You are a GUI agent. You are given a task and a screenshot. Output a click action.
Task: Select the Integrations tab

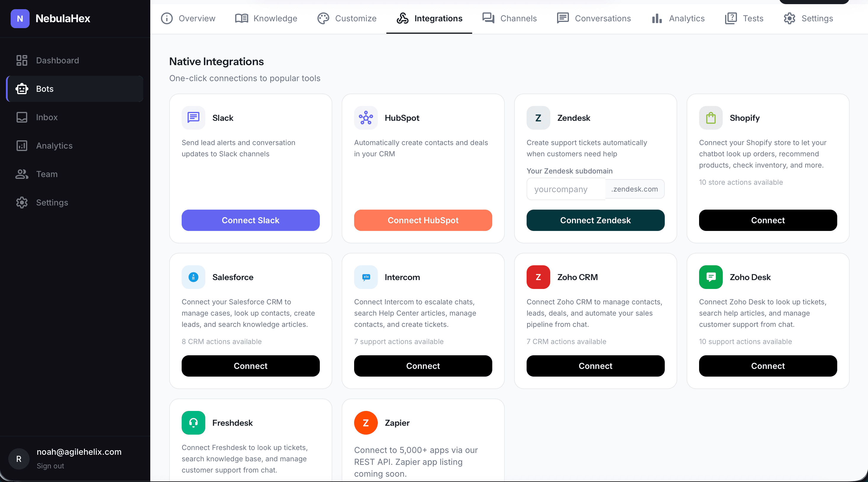point(429,18)
